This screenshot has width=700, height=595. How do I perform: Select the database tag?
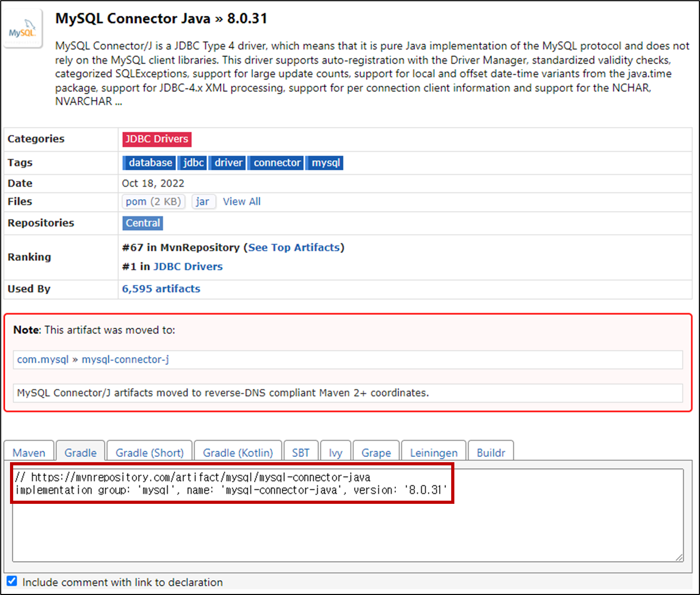coord(150,163)
